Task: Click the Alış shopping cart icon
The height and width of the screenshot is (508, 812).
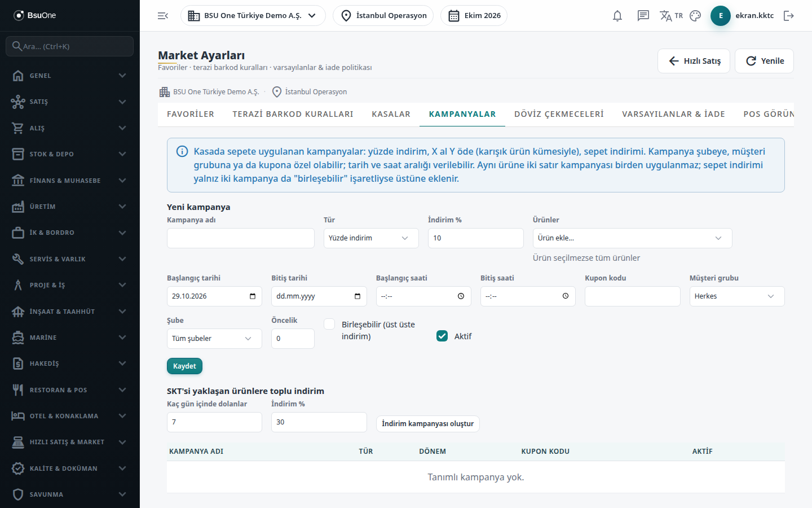Action: click(18, 128)
